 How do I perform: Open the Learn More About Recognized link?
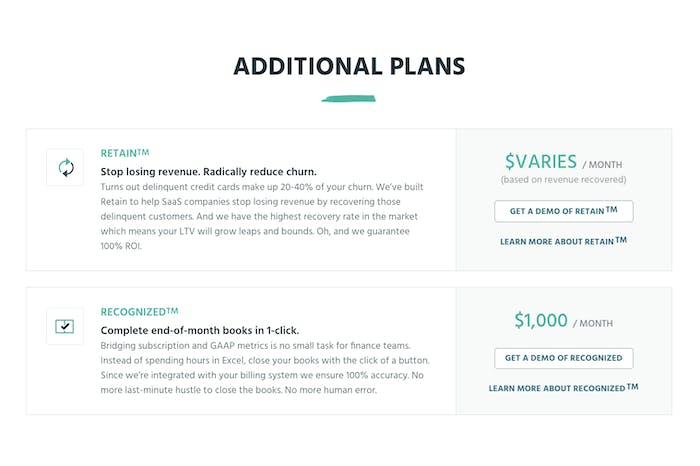[563, 387]
